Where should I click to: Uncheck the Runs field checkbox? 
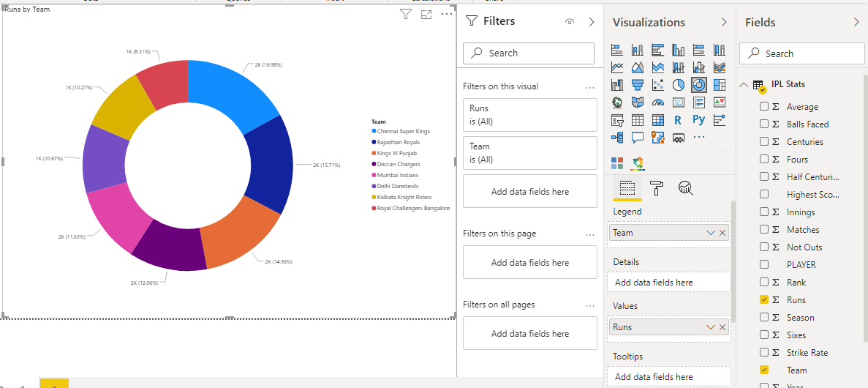click(764, 300)
